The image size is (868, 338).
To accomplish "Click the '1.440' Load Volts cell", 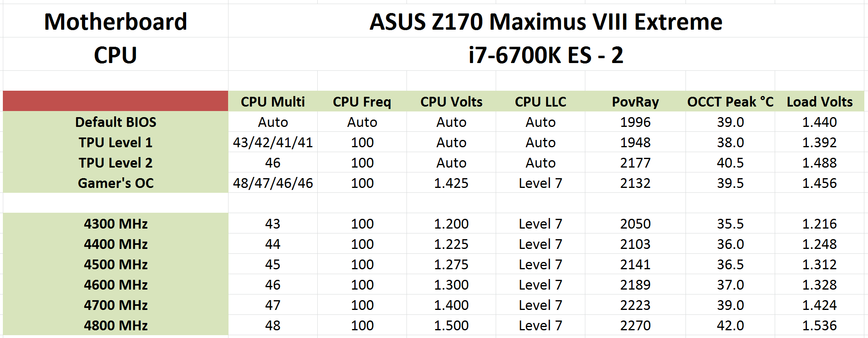I will pos(820,122).
